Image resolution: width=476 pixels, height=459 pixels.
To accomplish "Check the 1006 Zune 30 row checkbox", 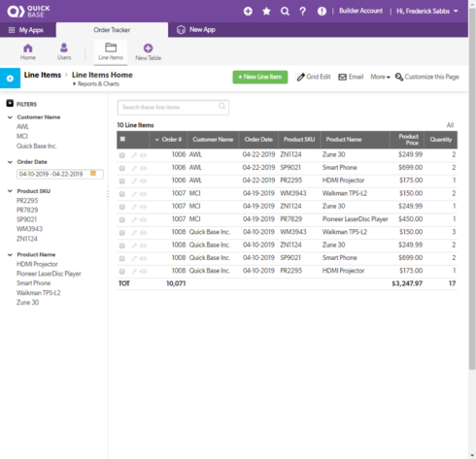I will pyautogui.click(x=122, y=155).
